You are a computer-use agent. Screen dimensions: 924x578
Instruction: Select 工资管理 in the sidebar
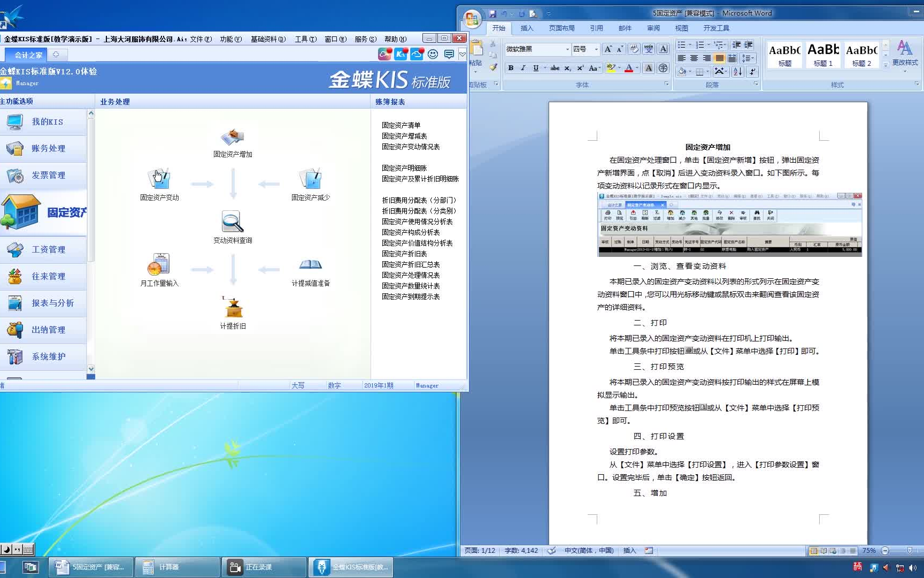pyautogui.click(x=43, y=250)
